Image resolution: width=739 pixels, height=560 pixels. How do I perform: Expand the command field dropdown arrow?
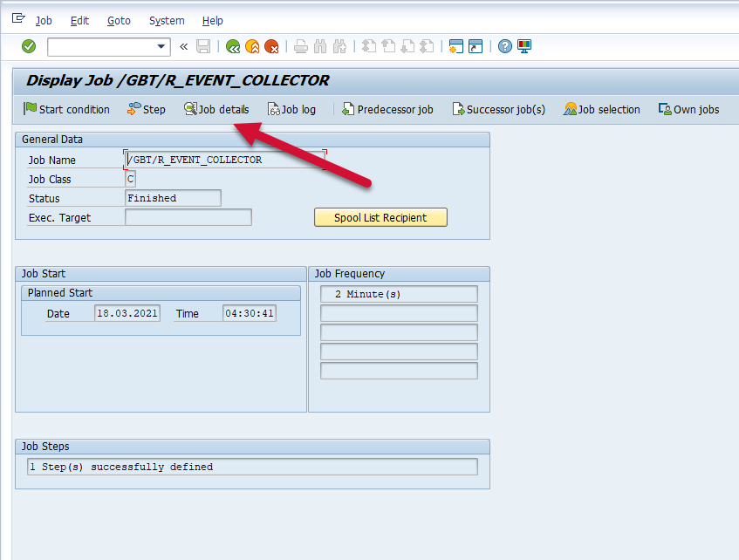pyautogui.click(x=161, y=46)
